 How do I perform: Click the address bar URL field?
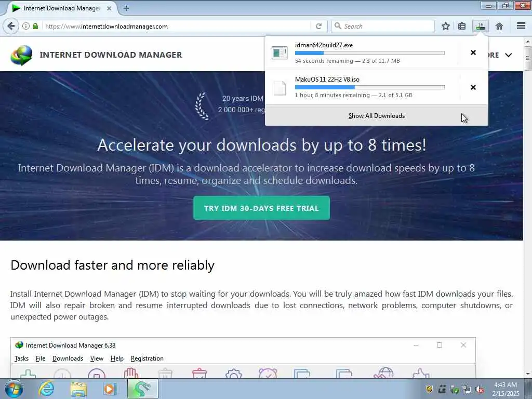pyautogui.click(x=177, y=26)
